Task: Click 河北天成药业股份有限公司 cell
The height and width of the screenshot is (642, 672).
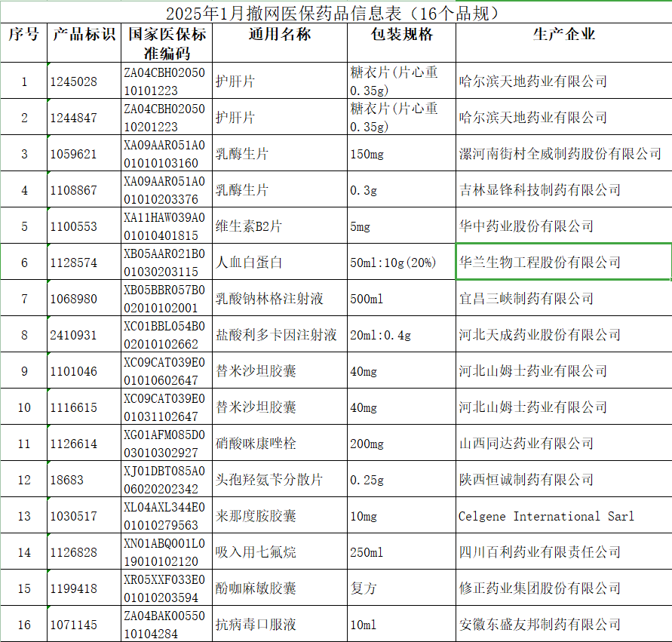Action: pos(564,335)
